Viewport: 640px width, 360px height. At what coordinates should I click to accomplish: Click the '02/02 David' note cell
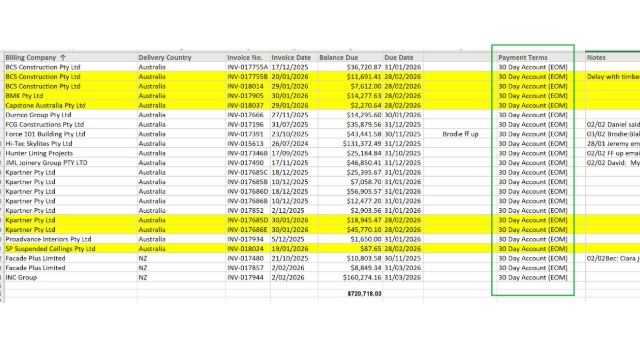pyautogui.click(x=613, y=163)
